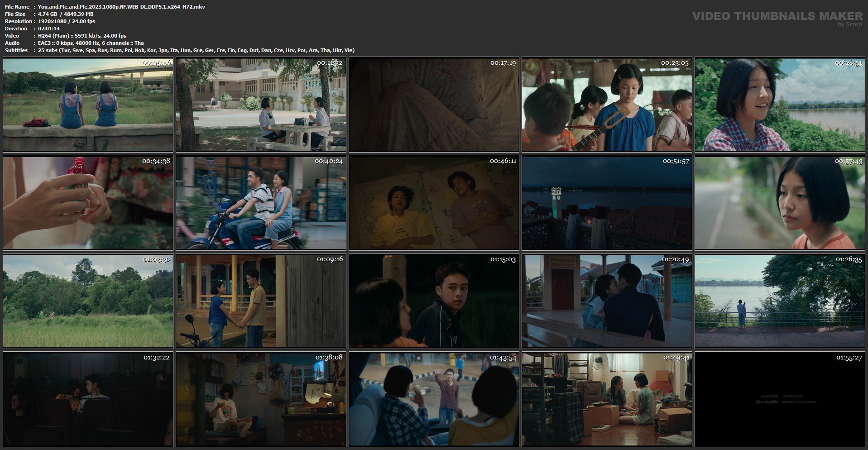
Task: Click the H264 (Main) video info text
Action: 82,36
